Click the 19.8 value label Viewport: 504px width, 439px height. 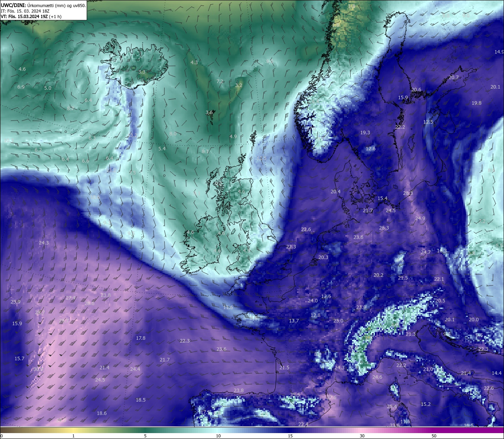(x=476, y=103)
